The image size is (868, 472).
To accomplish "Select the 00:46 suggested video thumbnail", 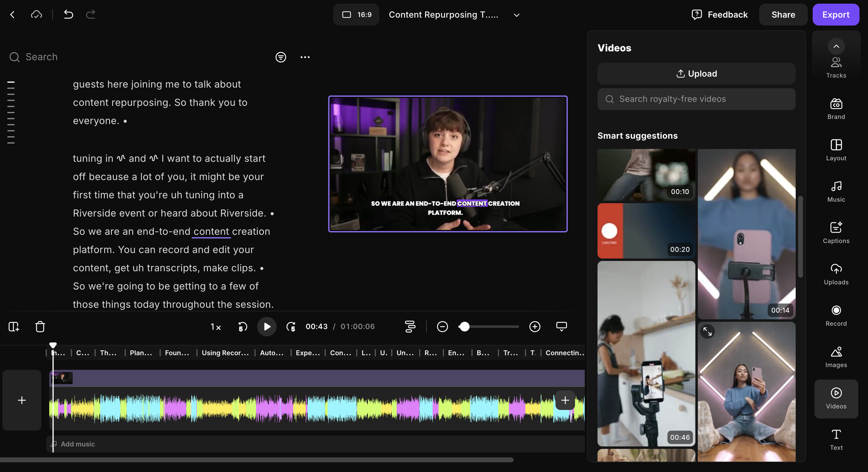I will point(646,353).
